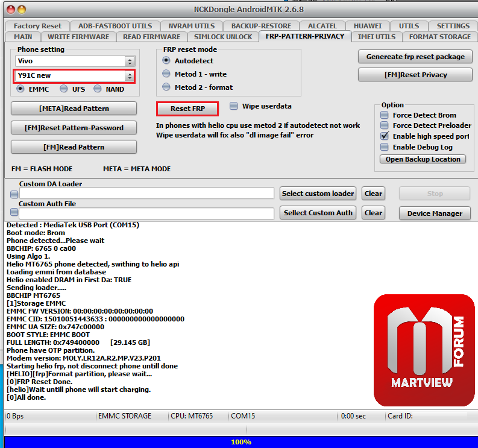The height and width of the screenshot is (448, 478).
Task: Switch to ADB-FASTBOOT UTILS tab
Action: pos(115,26)
